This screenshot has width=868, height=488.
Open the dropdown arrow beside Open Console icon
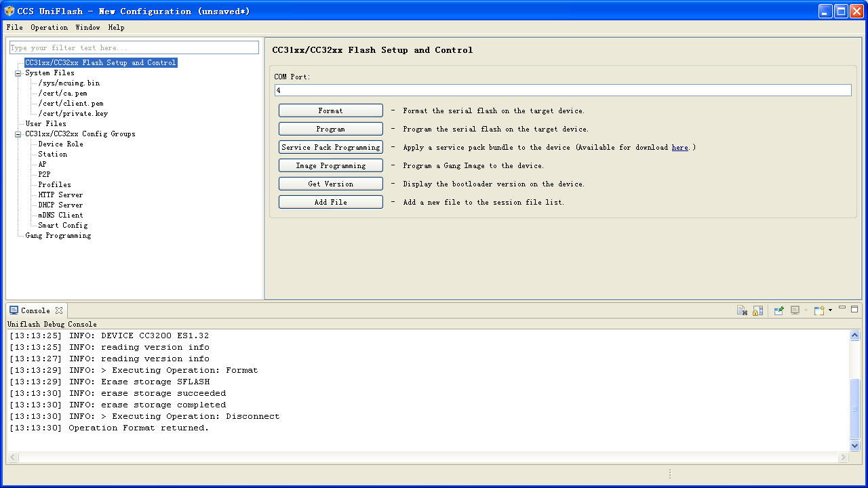click(x=830, y=310)
